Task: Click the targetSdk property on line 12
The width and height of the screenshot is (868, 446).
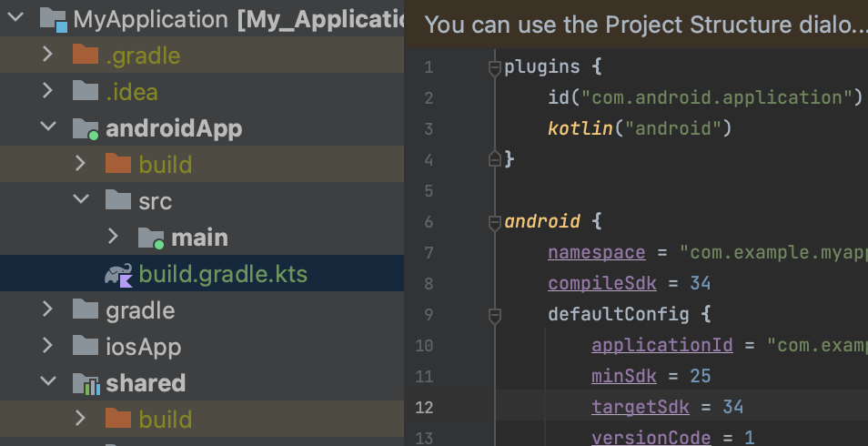Action: pyautogui.click(x=641, y=407)
